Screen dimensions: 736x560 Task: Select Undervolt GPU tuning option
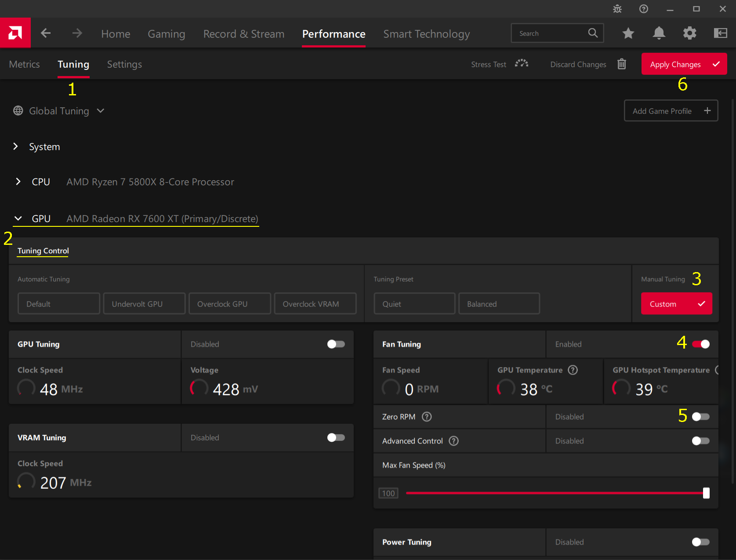[x=144, y=304]
